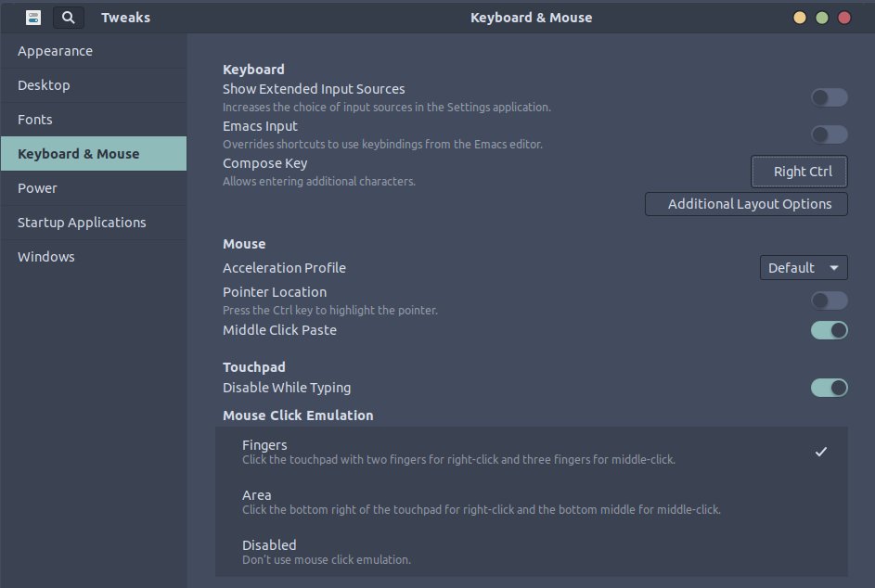Turn off Disable While Typing

(829, 388)
